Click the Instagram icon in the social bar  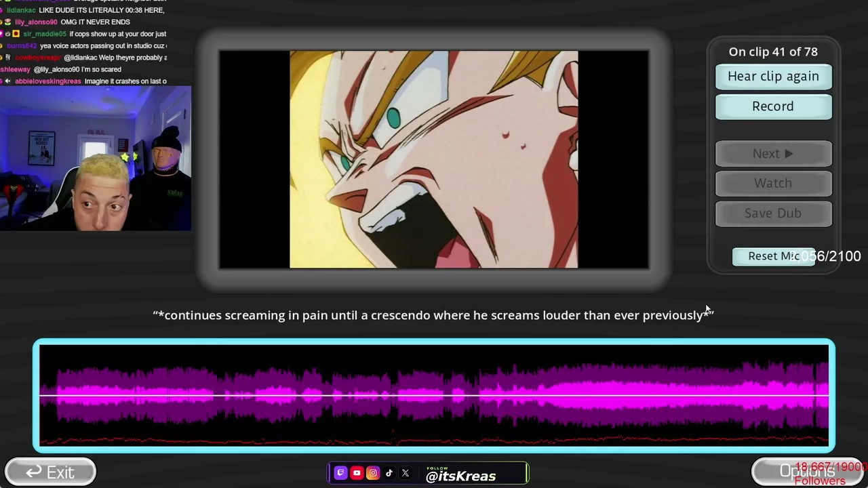pos(373,473)
